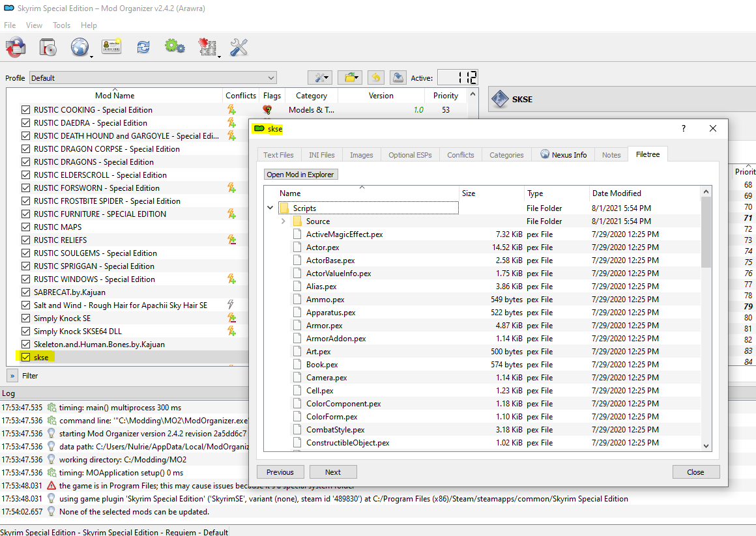Click conflict icon on RUSTIC RELIEFS row
Viewport: 756px width, 536px height.
pyautogui.click(x=232, y=240)
